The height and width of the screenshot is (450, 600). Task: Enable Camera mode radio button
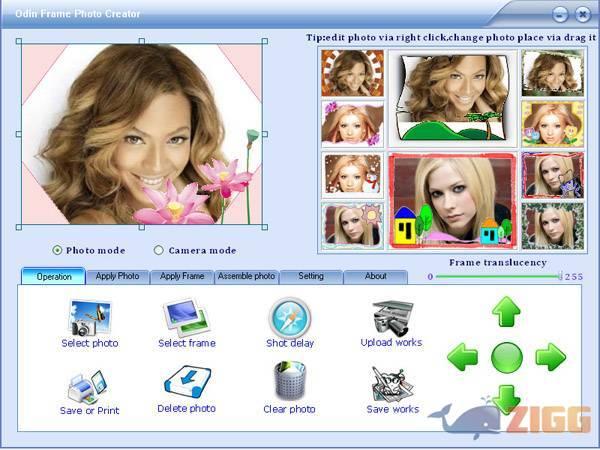click(158, 250)
